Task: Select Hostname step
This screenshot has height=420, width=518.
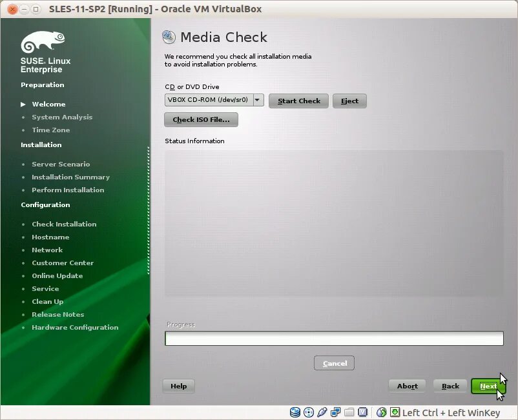Action: pos(50,237)
